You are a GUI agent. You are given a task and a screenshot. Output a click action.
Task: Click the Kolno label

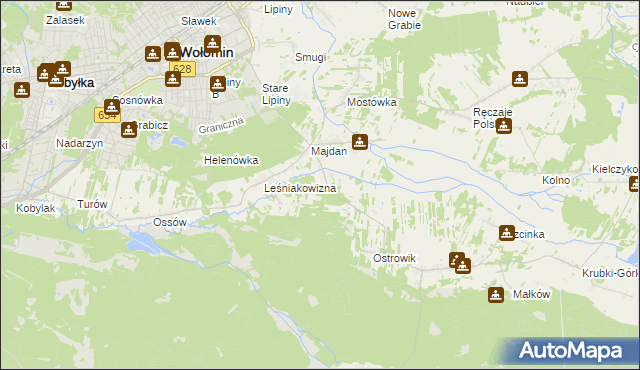pos(556,180)
